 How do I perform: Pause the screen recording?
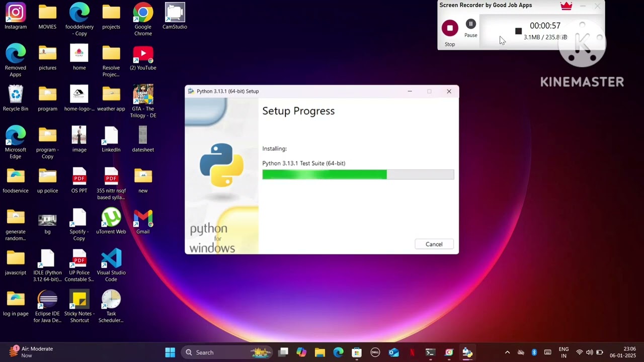[x=470, y=24]
